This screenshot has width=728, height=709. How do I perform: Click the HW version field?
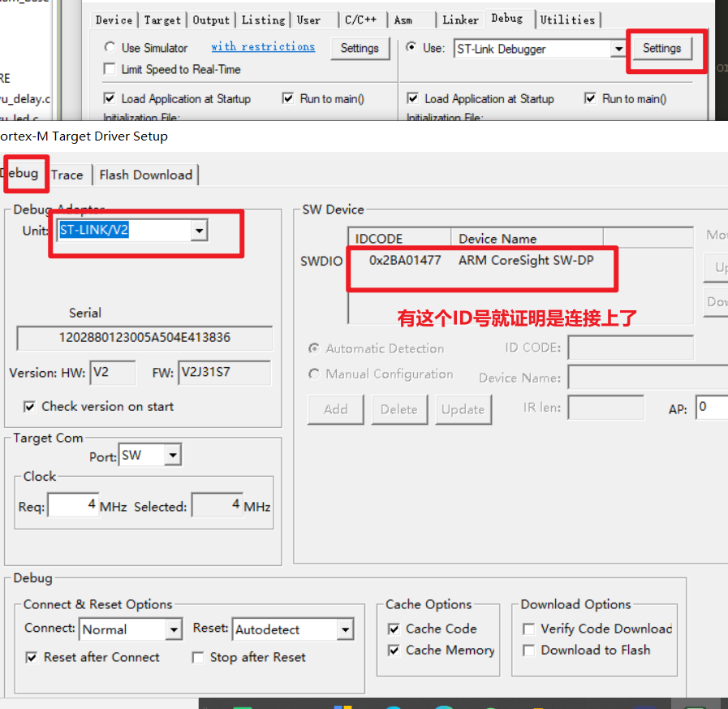(x=113, y=373)
